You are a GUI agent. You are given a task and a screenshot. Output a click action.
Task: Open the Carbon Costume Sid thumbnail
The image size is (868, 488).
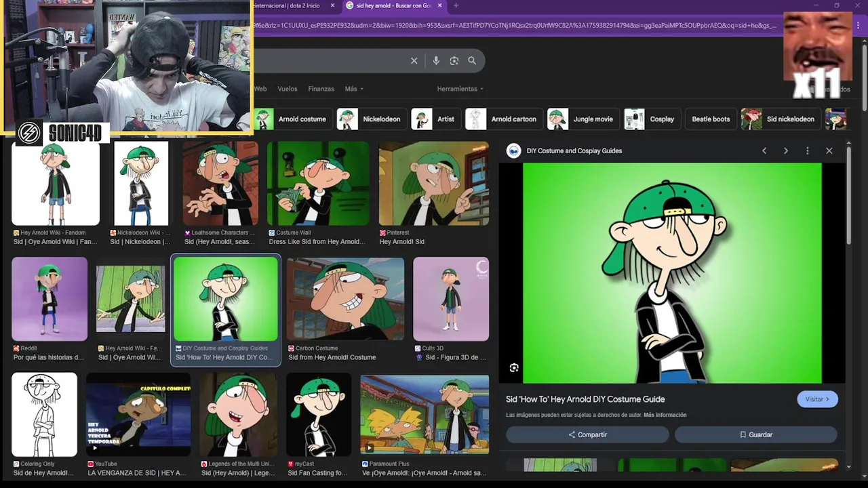[x=345, y=299]
